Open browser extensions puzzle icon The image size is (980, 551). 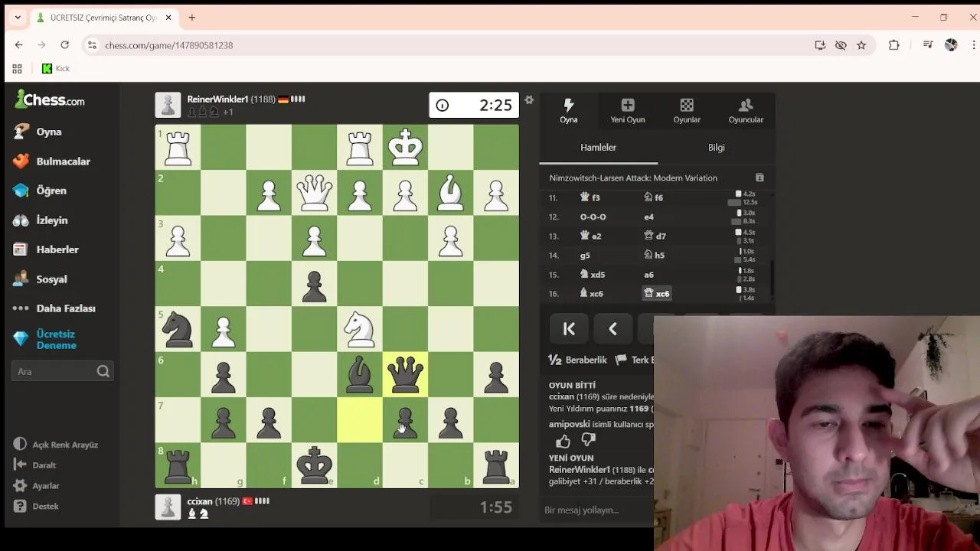(x=893, y=45)
